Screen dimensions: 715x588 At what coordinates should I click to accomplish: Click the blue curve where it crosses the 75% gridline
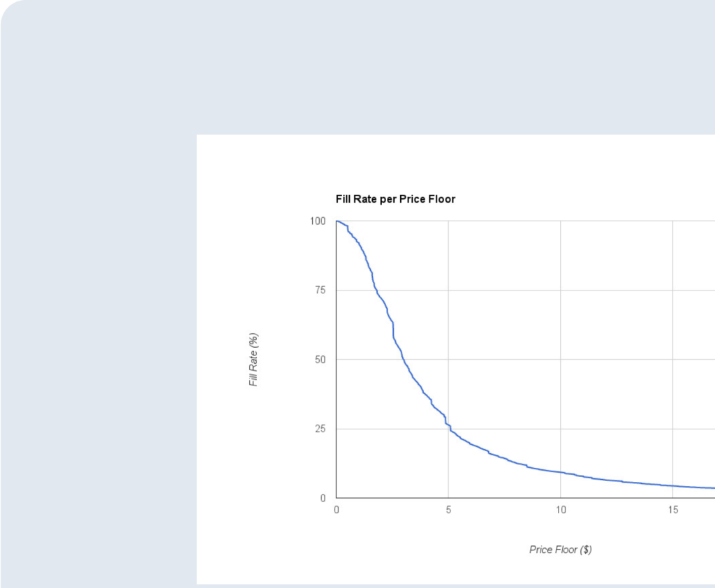[375, 291]
